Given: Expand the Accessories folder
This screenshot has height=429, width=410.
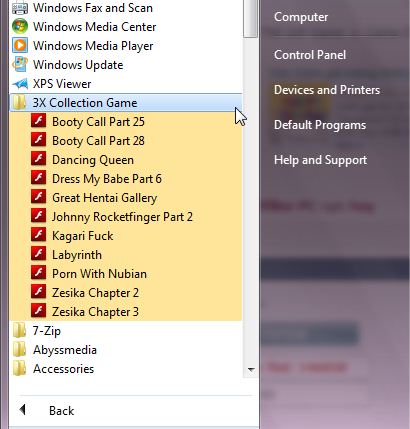Looking at the screenshot, I should 126,369.
